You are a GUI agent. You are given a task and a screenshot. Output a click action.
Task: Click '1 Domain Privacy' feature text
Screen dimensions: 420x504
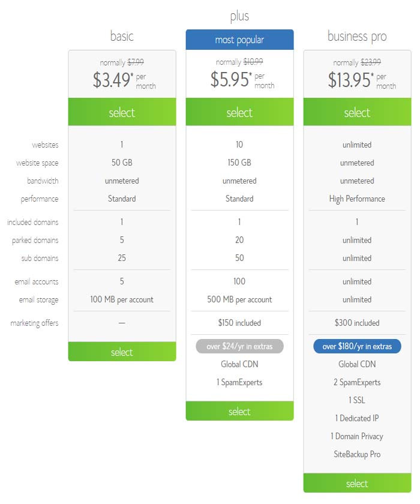point(357,436)
